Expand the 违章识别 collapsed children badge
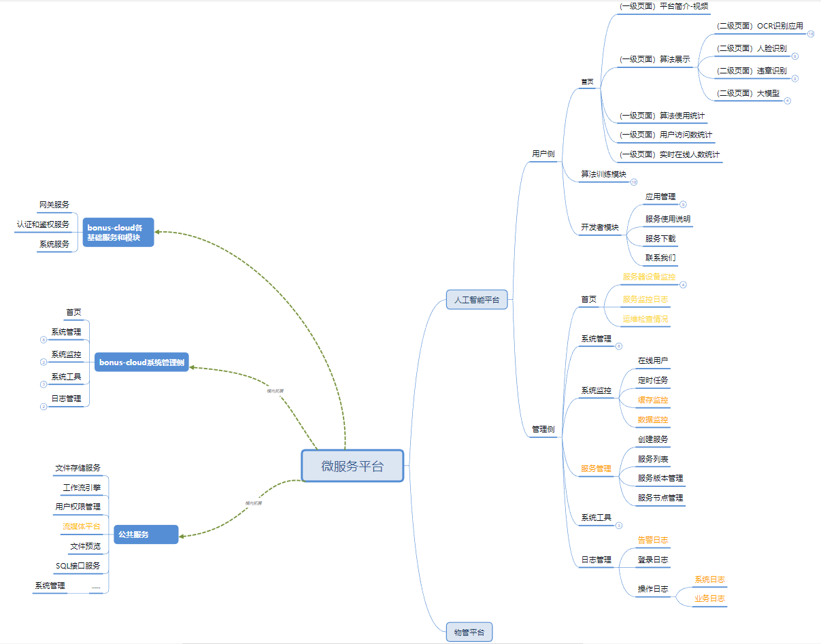This screenshot has width=821, height=644. 794,78
